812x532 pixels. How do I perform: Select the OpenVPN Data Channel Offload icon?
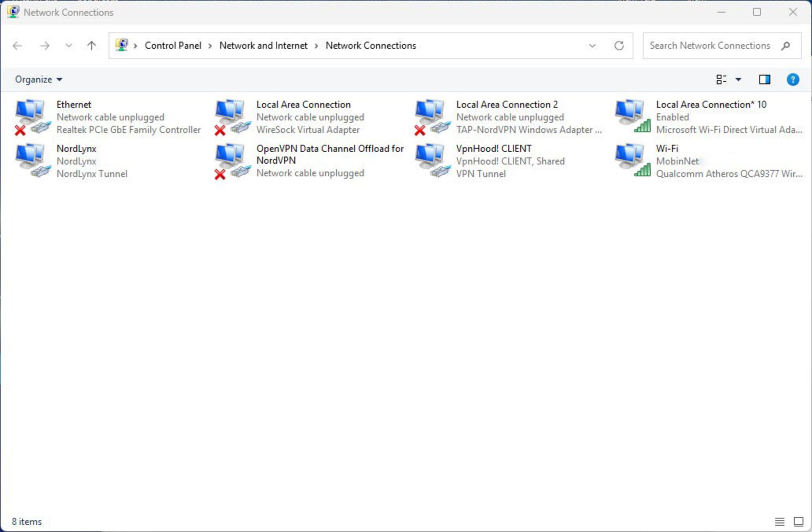[233, 161]
